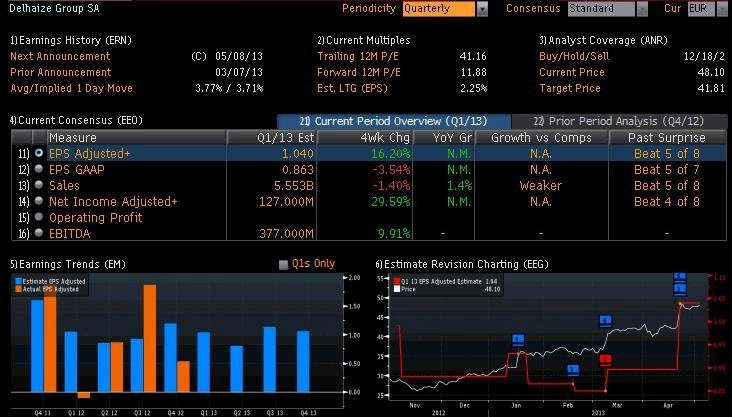Select the Sales radio button
The image size is (732, 417).
[x=39, y=185]
